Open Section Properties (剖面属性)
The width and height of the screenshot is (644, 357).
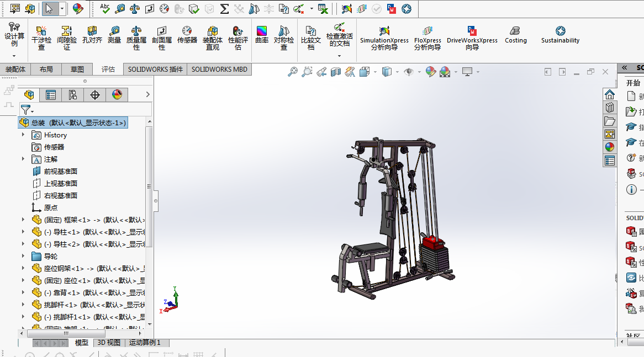162,38
